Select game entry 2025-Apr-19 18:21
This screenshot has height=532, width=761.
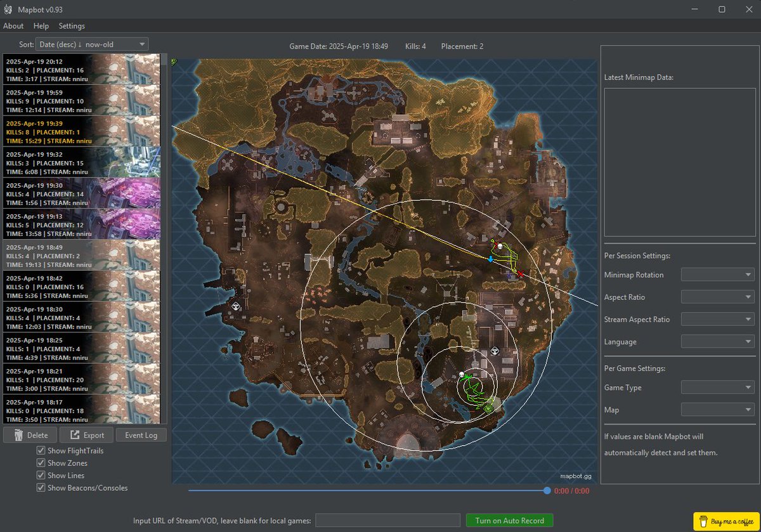pyautogui.click(x=81, y=379)
